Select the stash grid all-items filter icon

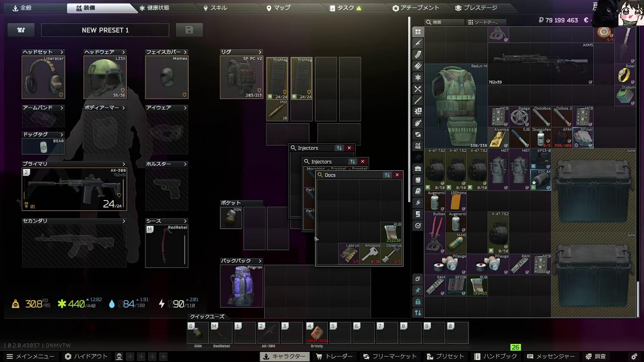click(x=418, y=32)
